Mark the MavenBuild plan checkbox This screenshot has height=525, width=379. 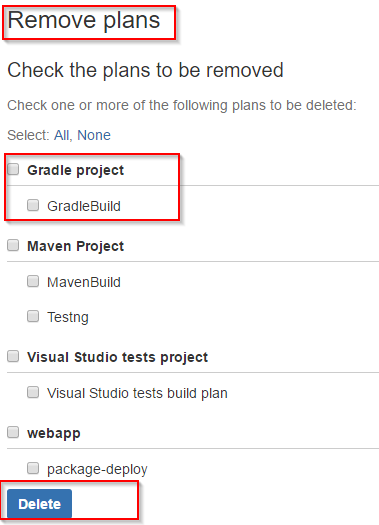click(x=33, y=281)
